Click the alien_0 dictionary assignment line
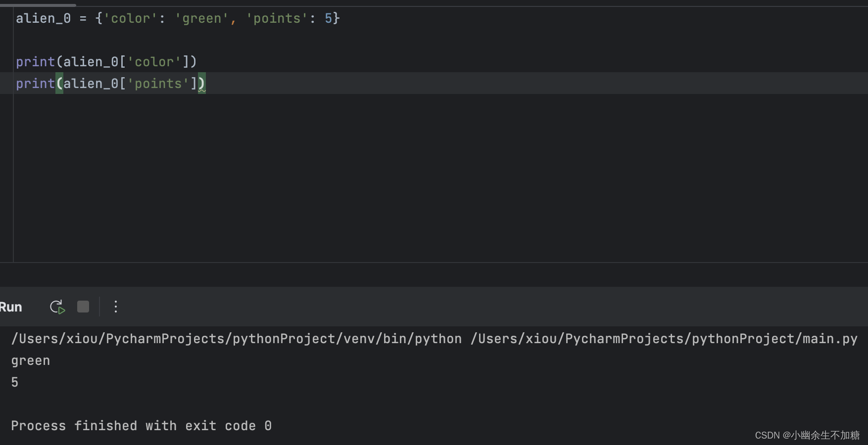This screenshot has height=445, width=868. [178, 18]
